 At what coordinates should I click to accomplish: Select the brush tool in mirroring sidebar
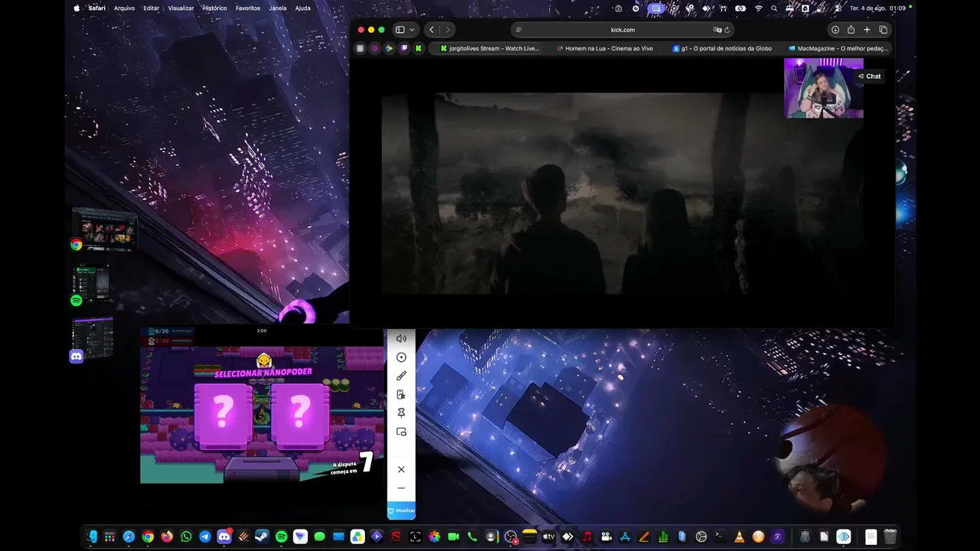pos(401,376)
